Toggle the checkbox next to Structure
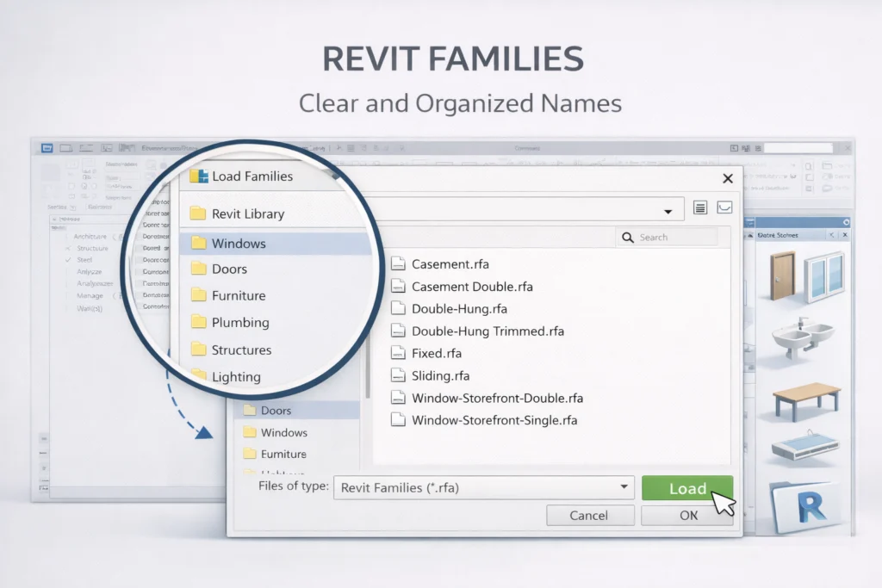The image size is (882, 588). tap(66, 248)
